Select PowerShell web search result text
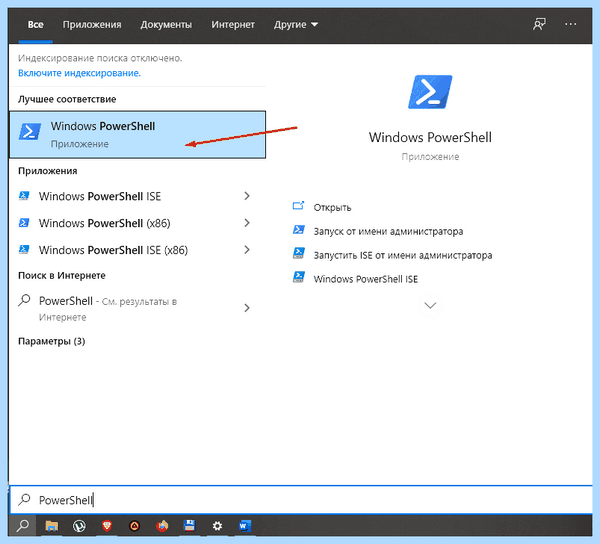600x544 pixels. pos(108,308)
